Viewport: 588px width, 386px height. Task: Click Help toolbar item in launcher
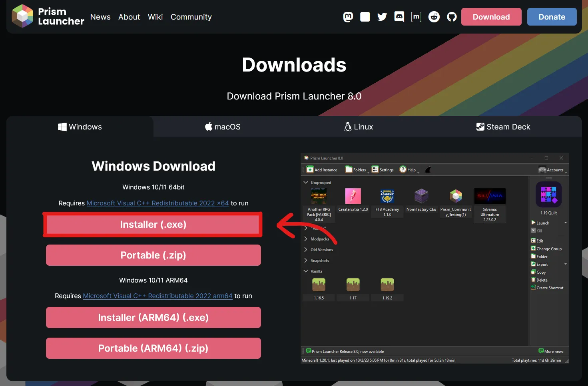tap(409, 170)
